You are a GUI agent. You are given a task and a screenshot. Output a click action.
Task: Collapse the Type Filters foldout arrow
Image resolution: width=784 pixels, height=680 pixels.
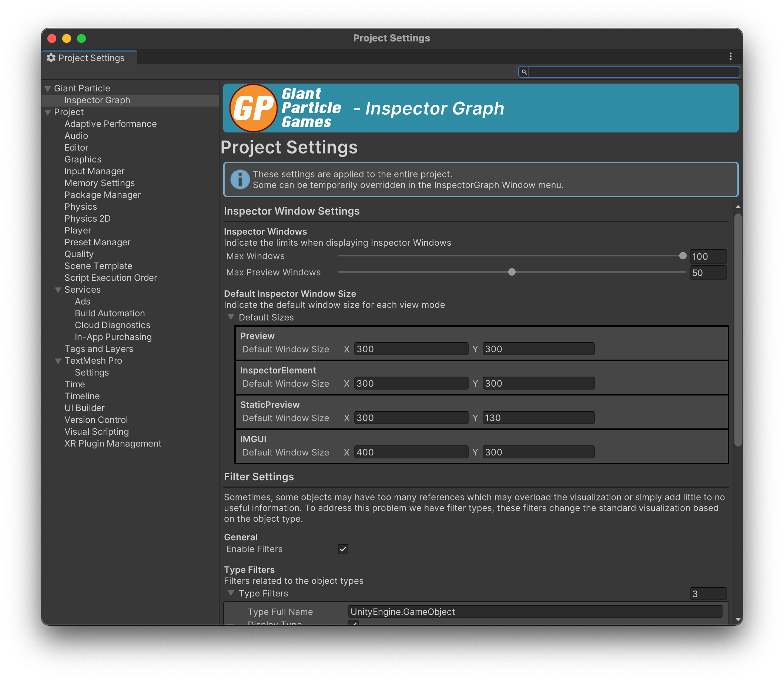(x=231, y=593)
